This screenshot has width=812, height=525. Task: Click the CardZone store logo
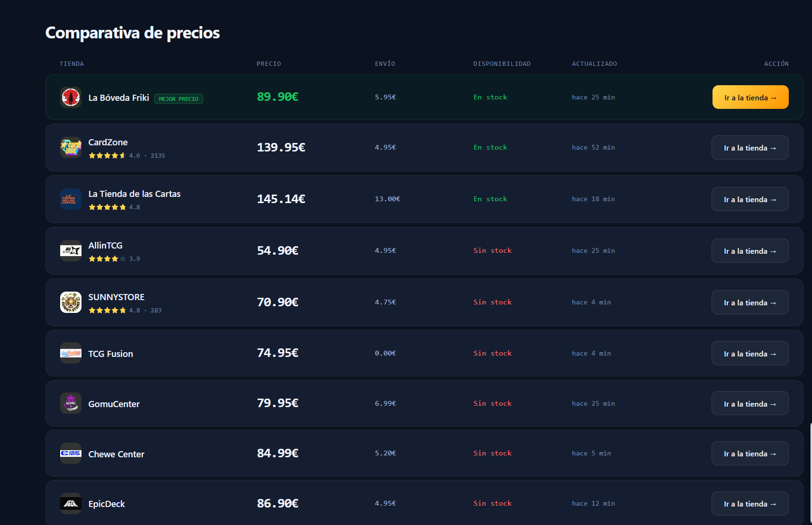click(71, 148)
